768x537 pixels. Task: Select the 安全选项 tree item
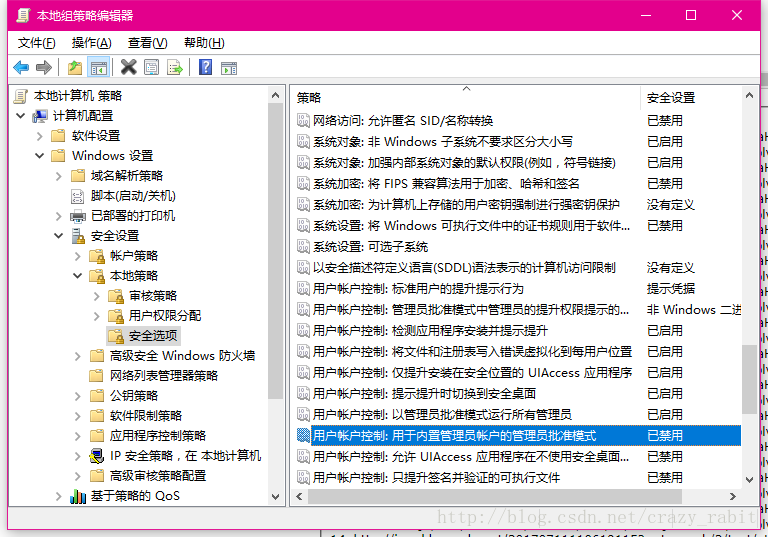[153, 336]
